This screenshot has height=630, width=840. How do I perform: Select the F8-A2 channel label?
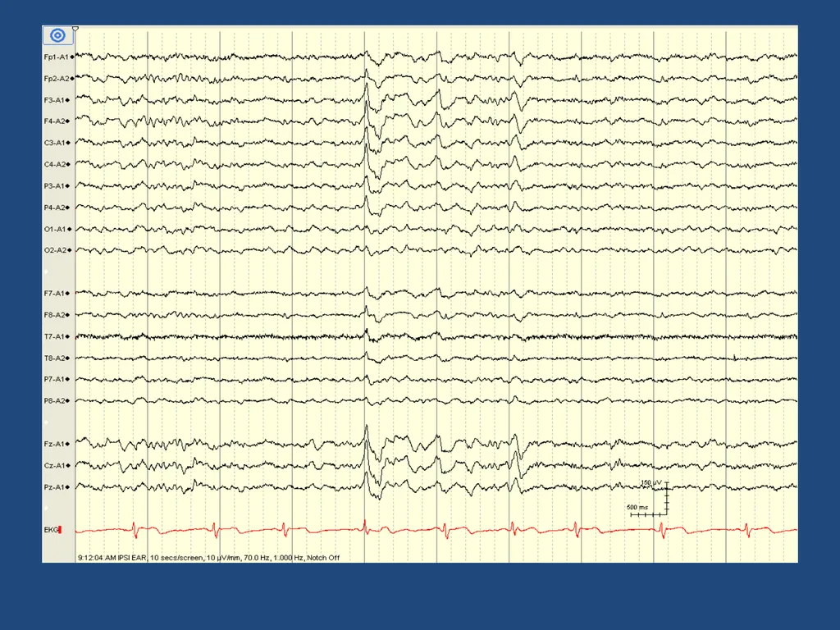(54, 315)
